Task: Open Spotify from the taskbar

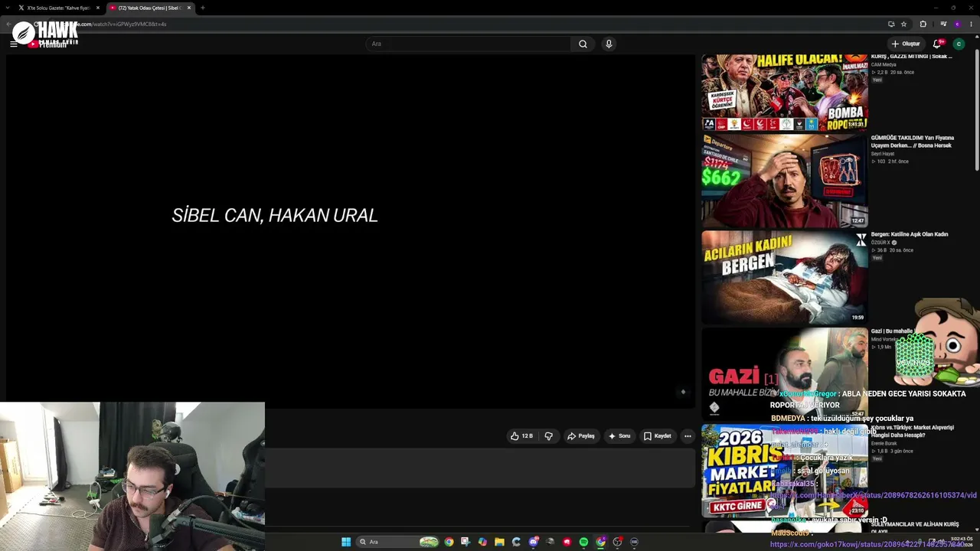Action: pos(583,542)
